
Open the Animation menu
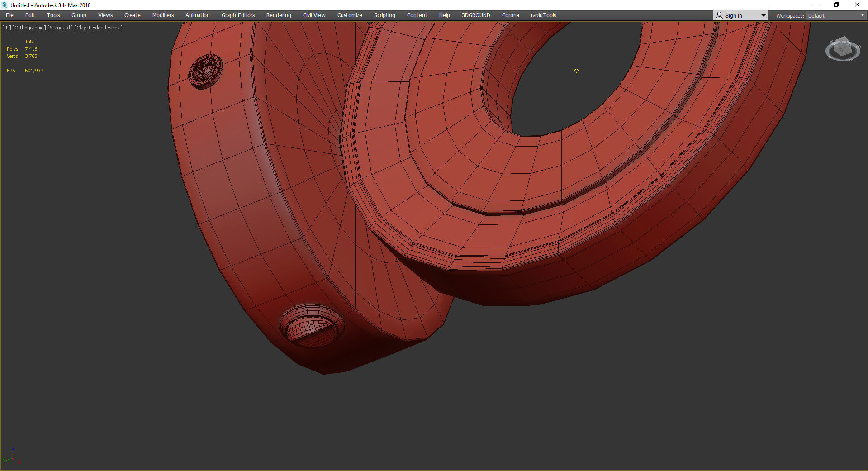(x=198, y=15)
